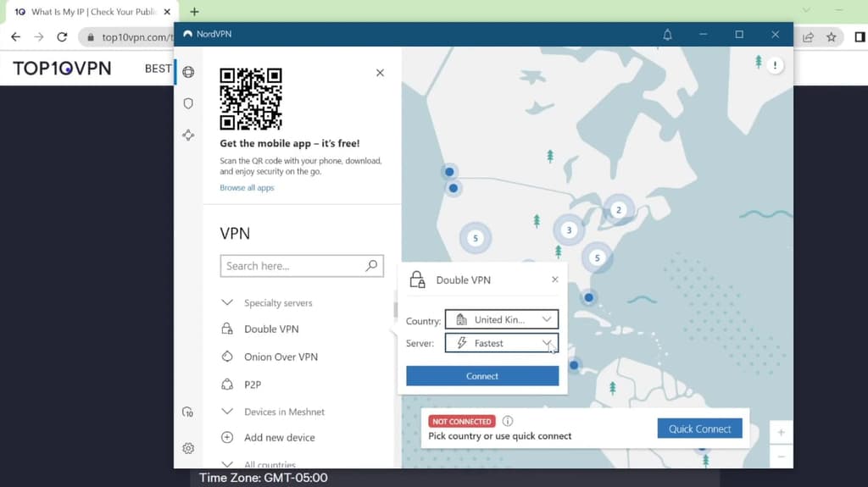Click the P2P icon
The height and width of the screenshot is (487, 868).
pos(227,384)
